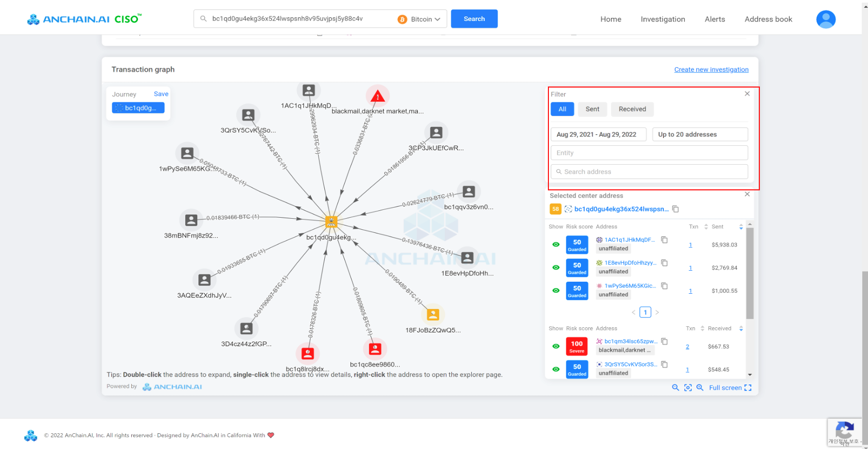Screen dimensions: 868x449
Task: Open the Entity filter field
Action: click(649, 153)
